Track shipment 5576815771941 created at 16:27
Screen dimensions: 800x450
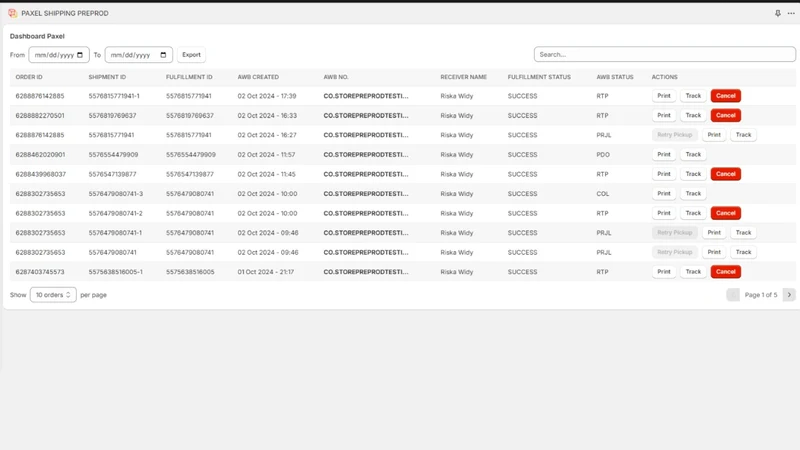743,135
